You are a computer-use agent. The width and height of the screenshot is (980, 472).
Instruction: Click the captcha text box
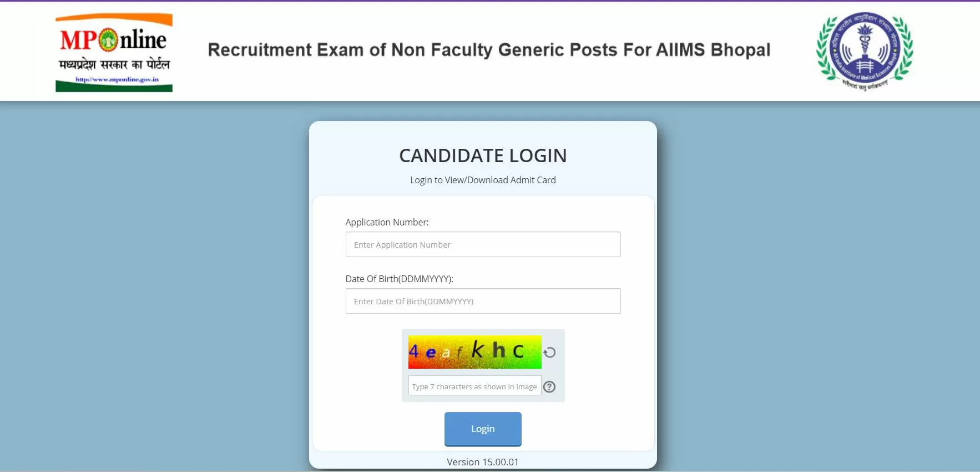pos(474,386)
